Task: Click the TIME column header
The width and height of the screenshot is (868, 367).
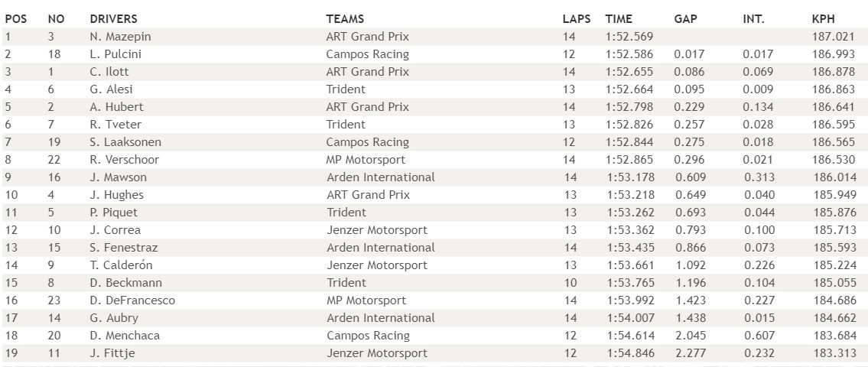Action: (619, 19)
